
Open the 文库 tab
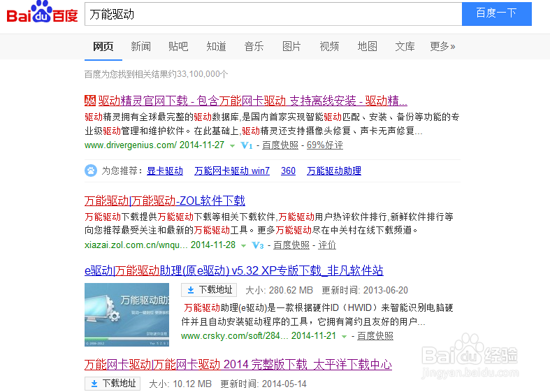405,46
